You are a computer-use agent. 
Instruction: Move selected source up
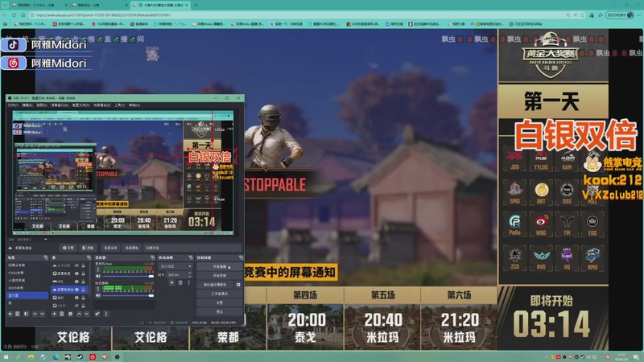pyautogui.click(x=79, y=314)
